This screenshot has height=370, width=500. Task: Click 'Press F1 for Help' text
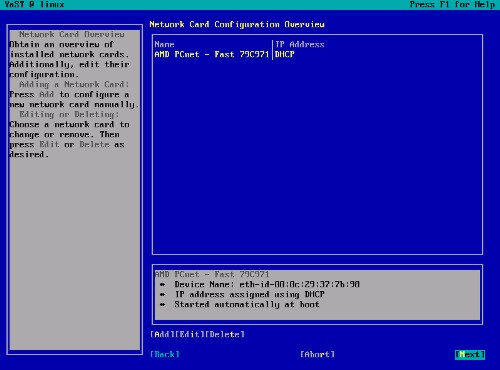coord(452,5)
